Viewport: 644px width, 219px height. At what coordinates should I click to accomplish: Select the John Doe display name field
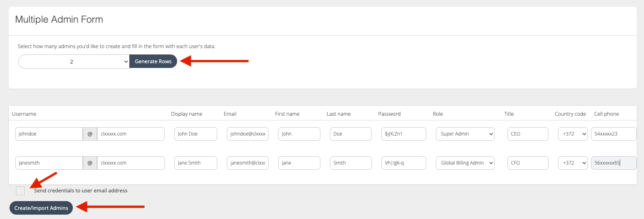[195, 134]
